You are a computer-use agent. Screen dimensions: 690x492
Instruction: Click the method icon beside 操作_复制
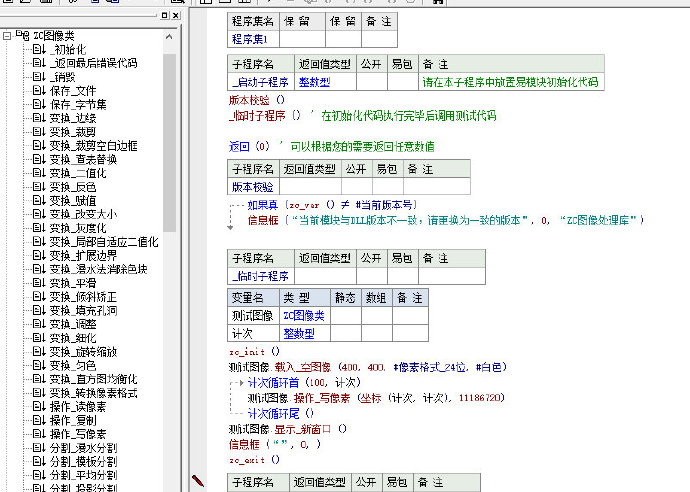tap(39, 420)
